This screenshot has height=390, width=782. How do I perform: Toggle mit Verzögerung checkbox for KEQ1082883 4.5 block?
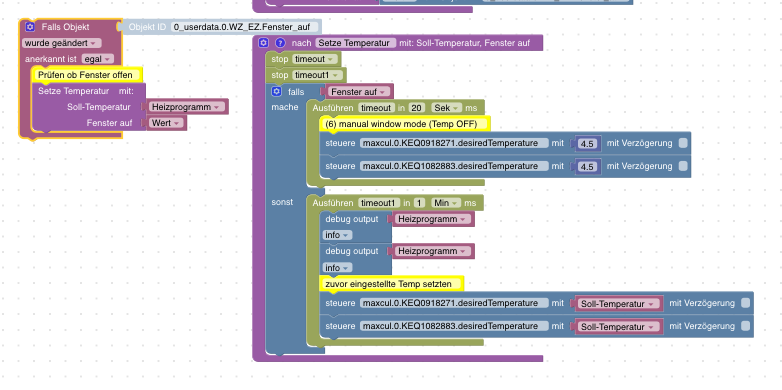pyautogui.click(x=683, y=166)
